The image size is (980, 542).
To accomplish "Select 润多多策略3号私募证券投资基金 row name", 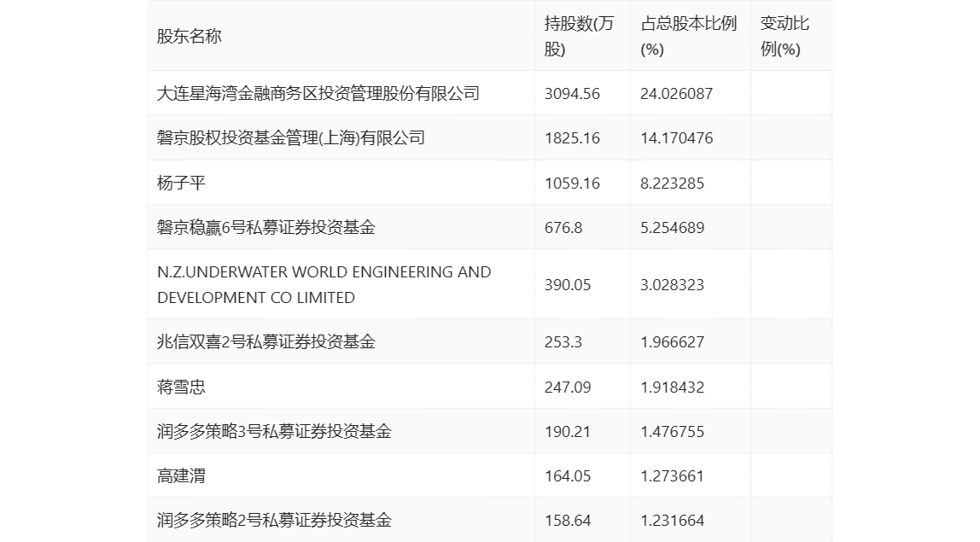I will (x=274, y=431).
